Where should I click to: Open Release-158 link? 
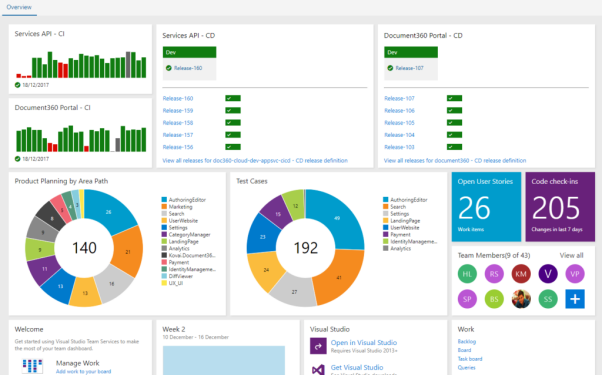[178, 123]
